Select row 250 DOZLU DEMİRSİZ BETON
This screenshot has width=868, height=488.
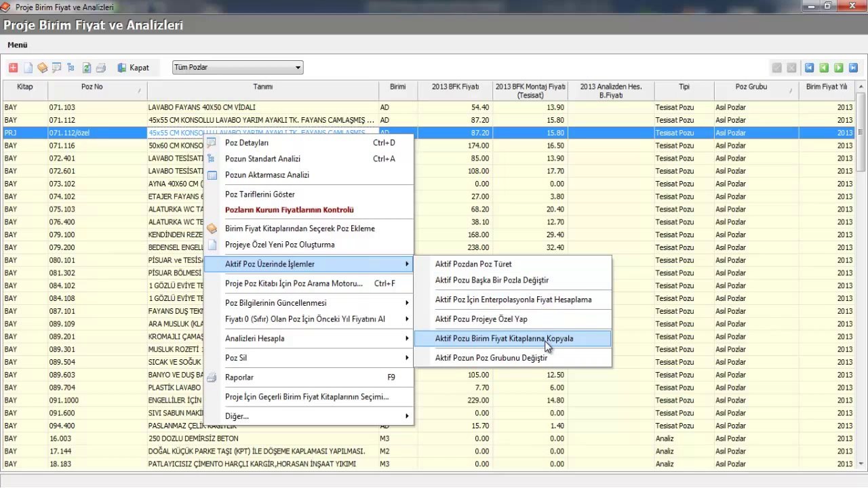429,439
